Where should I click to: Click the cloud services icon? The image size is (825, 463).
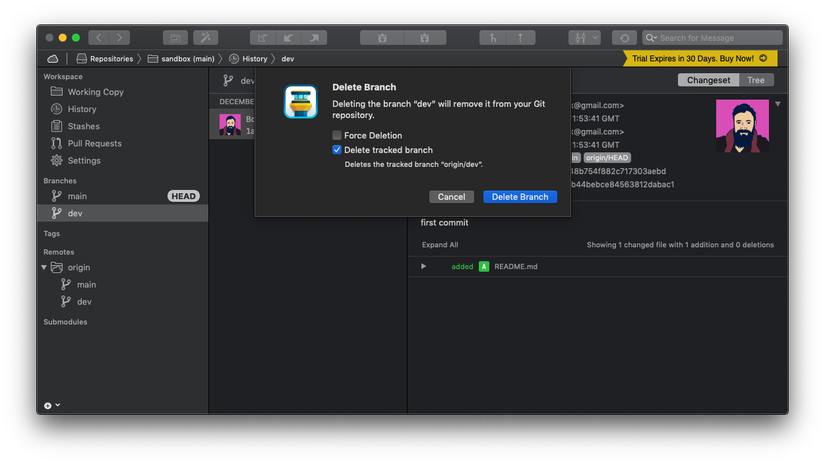click(x=53, y=59)
